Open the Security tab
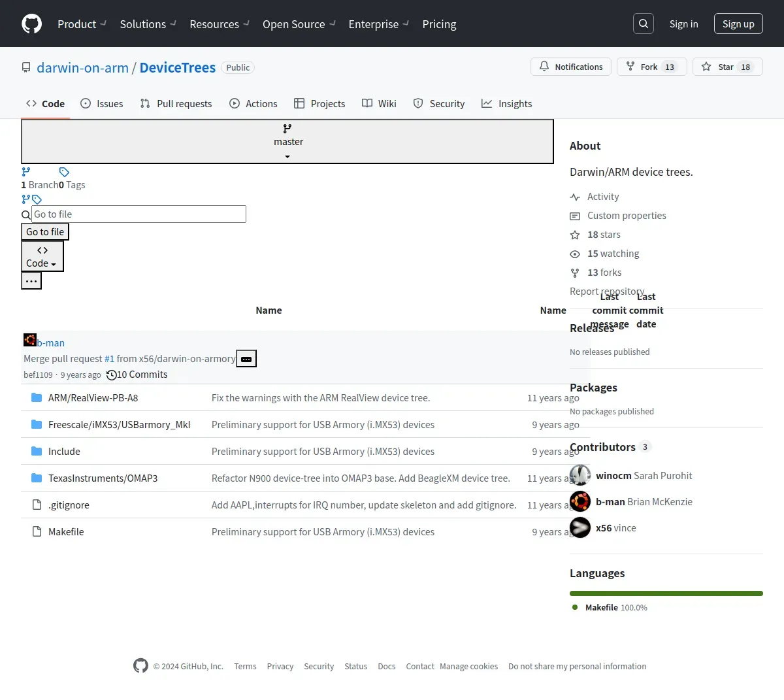The width and height of the screenshot is (784, 700). click(439, 103)
